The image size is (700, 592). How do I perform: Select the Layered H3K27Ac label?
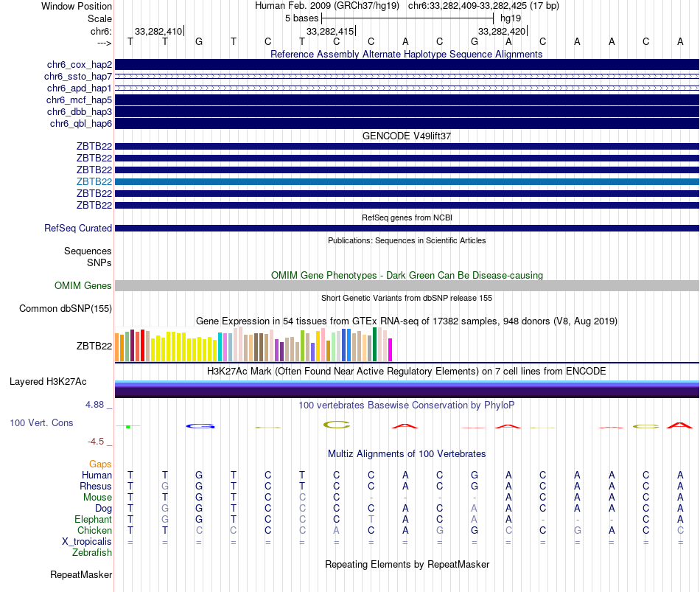tap(48, 382)
